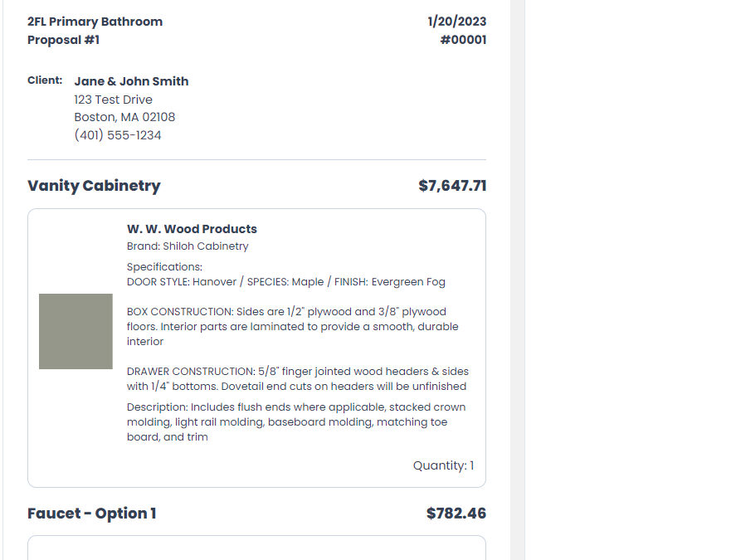Viewport: 736px width, 560px height.
Task: Select the Faucet - Option 1 heading
Action: pyautogui.click(x=91, y=514)
